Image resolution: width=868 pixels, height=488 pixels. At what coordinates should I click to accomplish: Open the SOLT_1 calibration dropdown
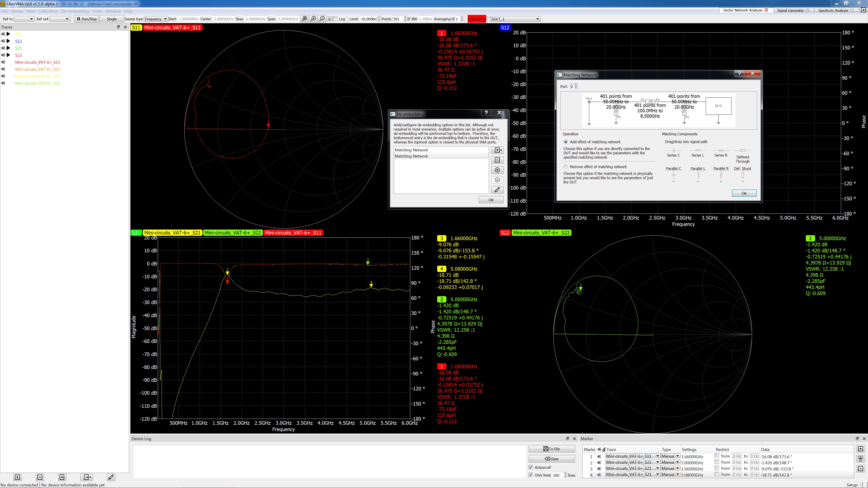(515, 19)
